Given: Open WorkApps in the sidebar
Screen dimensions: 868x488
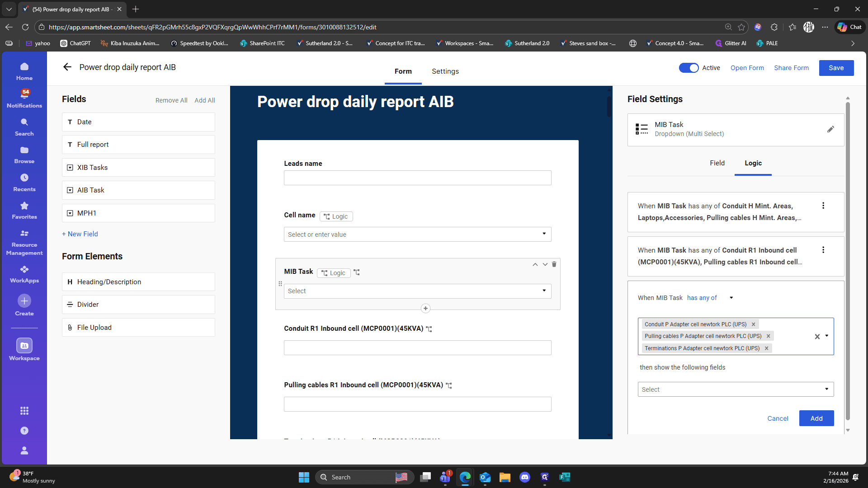Looking at the screenshot, I should click(x=24, y=274).
